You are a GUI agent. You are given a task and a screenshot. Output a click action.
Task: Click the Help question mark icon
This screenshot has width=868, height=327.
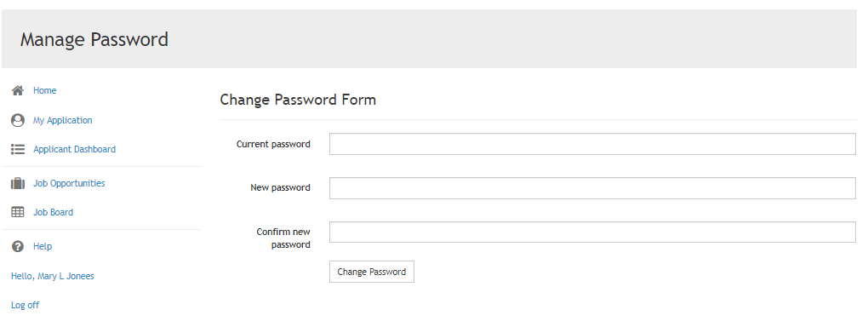click(18, 246)
